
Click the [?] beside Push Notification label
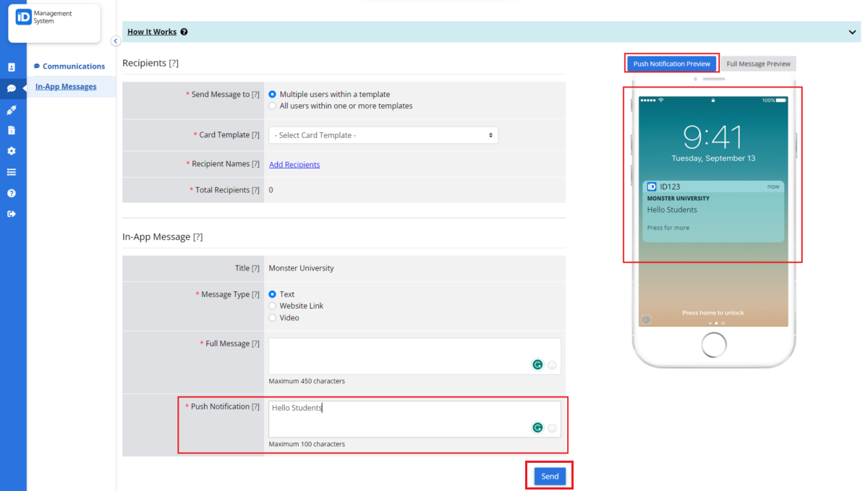(255, 406)
